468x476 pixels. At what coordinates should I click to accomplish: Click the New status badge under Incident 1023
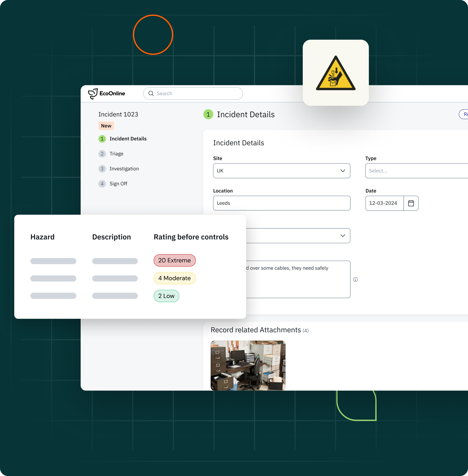click(106, 126)
